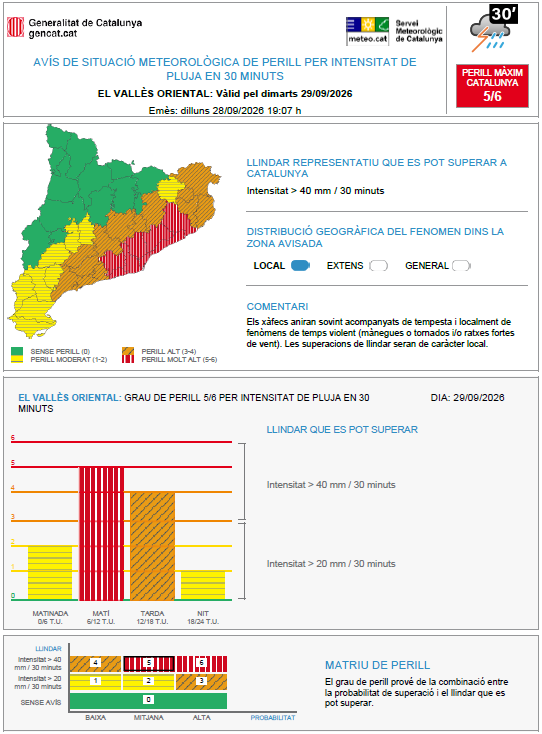Click the Nit yellow bar in chart
542x734 pixels.
(203, 585)
